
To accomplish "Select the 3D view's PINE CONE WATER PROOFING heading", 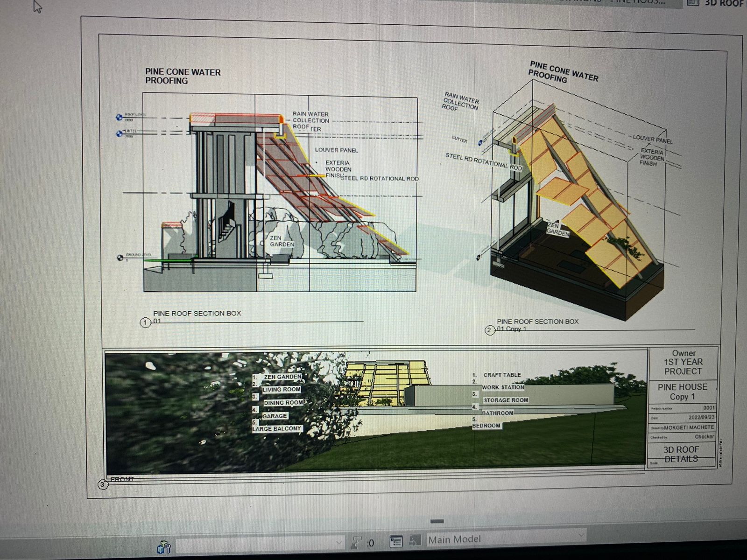I will point(563,73).
